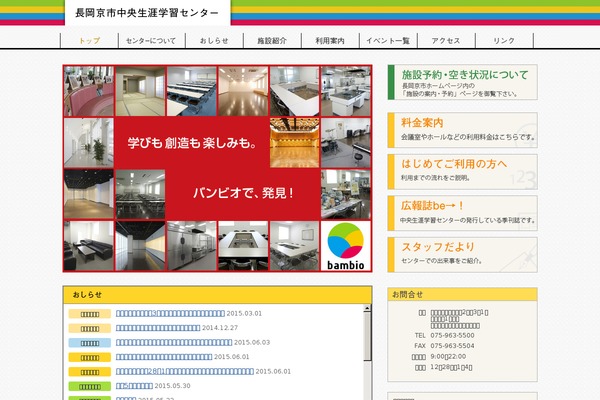The image size is (600, 400).
Task: Open the 広報誌be→！ banner
Action: point(462,213)
